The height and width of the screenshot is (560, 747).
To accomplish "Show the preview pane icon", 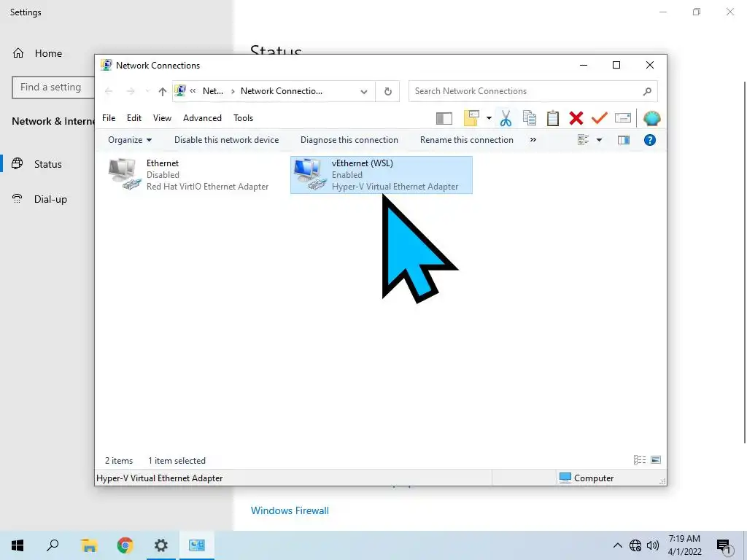I will coord(624,140).
